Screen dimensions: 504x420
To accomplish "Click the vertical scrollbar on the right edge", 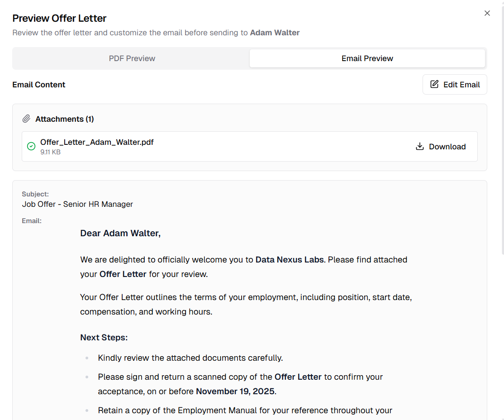I will [x=502, y=136].
